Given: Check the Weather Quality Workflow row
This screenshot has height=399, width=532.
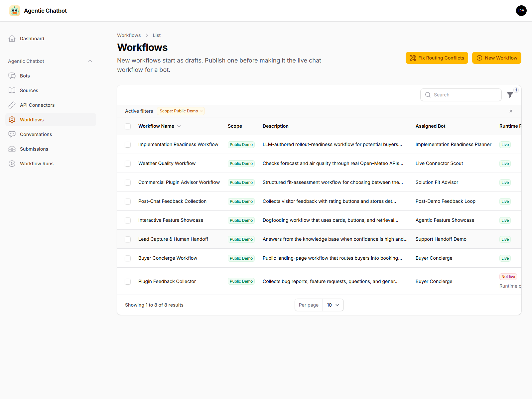Looking at the screenshot, I should click(128, 163).
